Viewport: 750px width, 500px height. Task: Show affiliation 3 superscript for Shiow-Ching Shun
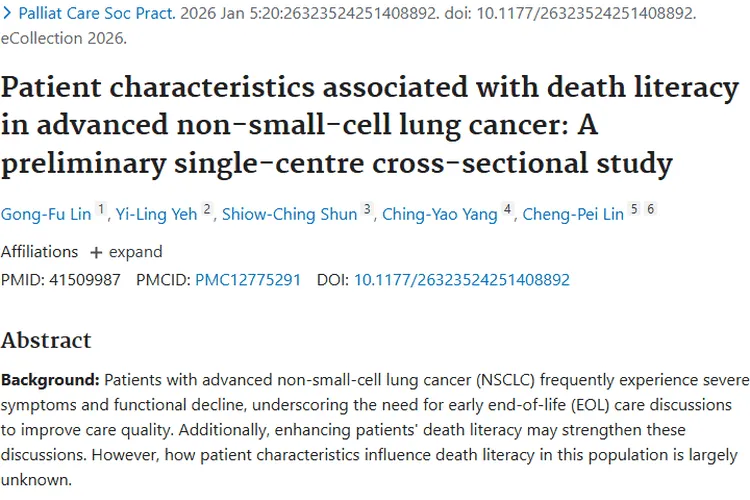point(367,210)
